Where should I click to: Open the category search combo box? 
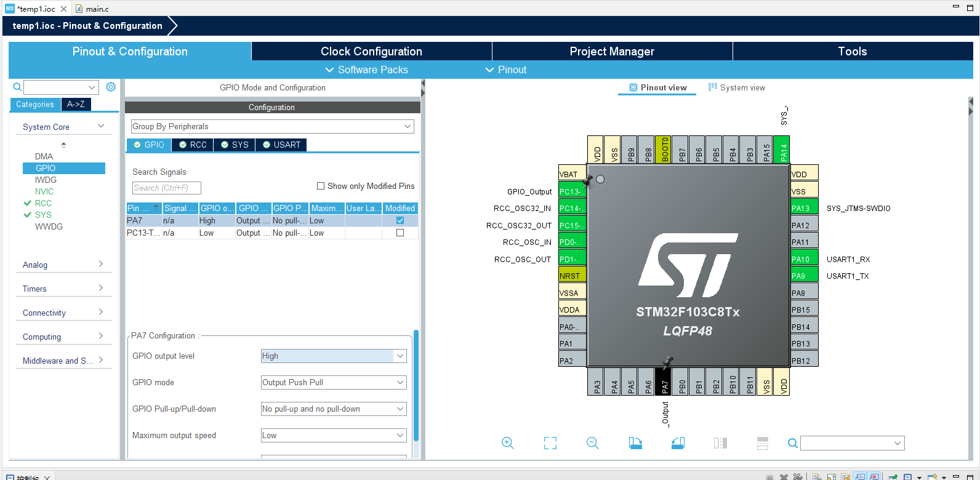pos(61,87)
